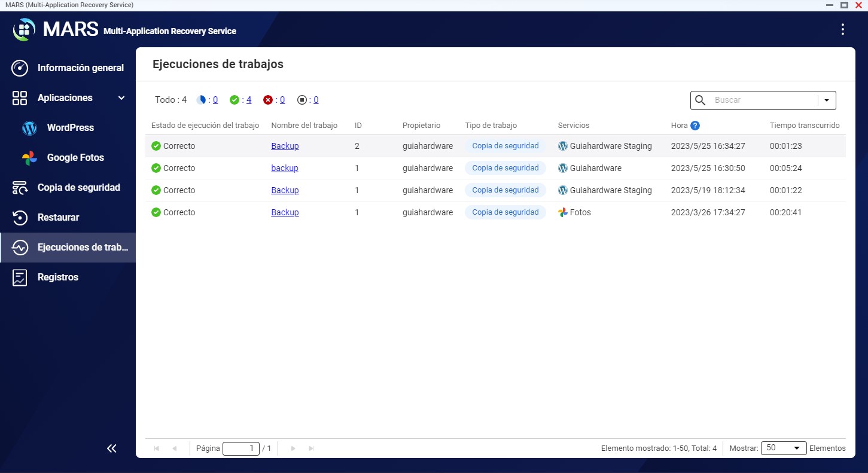Click the Hora help question icon
The image size is (868, 473).
[x=695, y=126]
